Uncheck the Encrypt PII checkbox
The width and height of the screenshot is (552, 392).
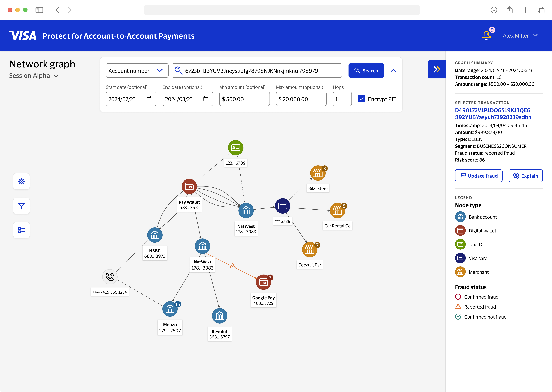point(361,99)
